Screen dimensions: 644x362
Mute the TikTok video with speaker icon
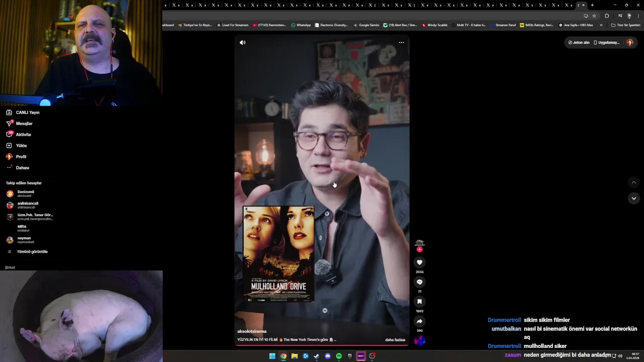(243, 43)
